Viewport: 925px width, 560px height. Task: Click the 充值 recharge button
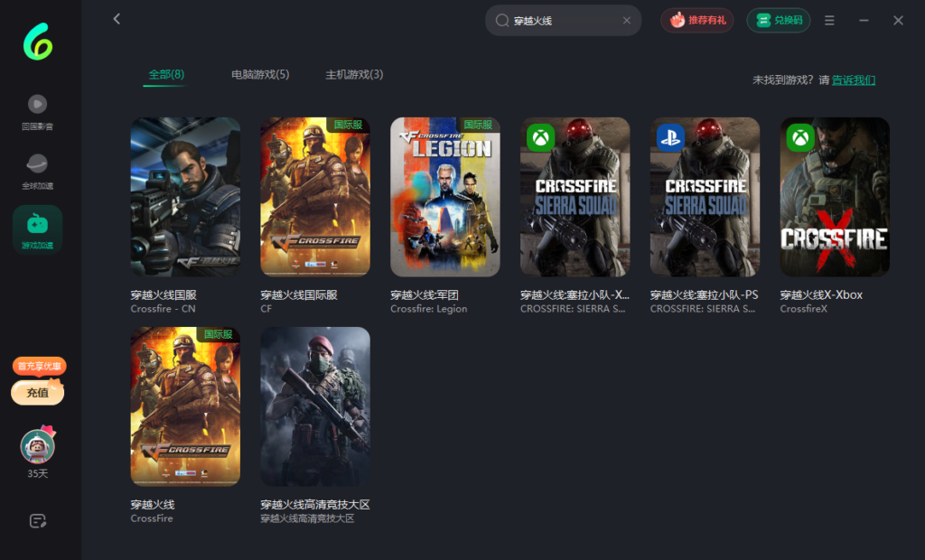[x=37, y=393]
